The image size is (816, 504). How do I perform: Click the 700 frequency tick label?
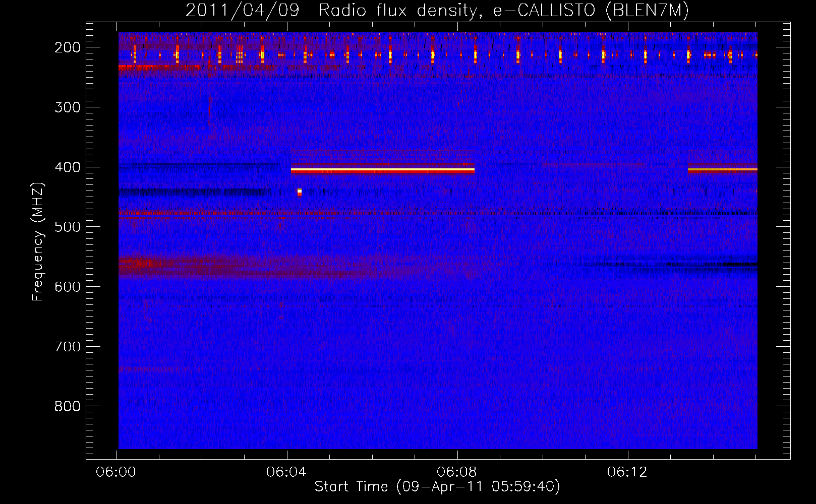point(68,347)
